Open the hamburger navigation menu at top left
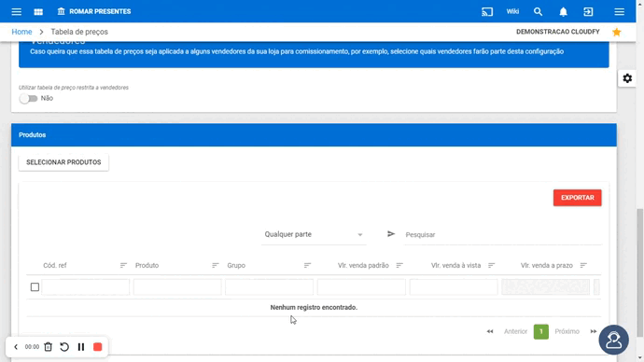The image size is (644, 362). pyautogui.click(x=17, y=11)
